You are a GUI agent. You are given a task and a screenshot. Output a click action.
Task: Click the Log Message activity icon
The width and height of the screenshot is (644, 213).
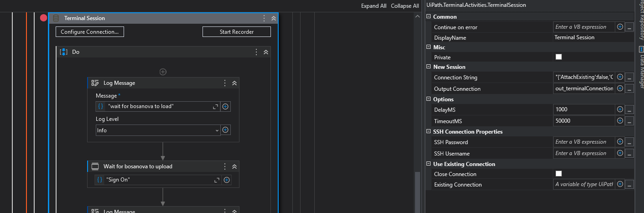95,83
